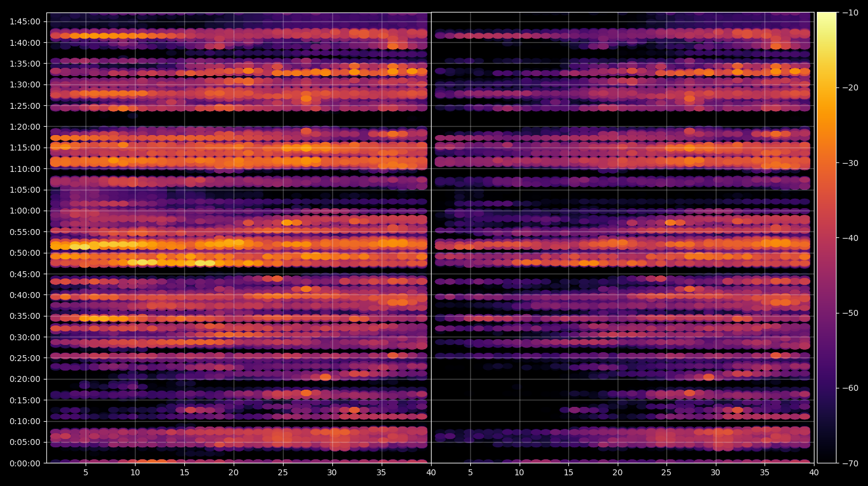The height and width of the screenshot is (486, 868).
Task: Click the 0:00:00 time axis label
Action: coord(25,463)
